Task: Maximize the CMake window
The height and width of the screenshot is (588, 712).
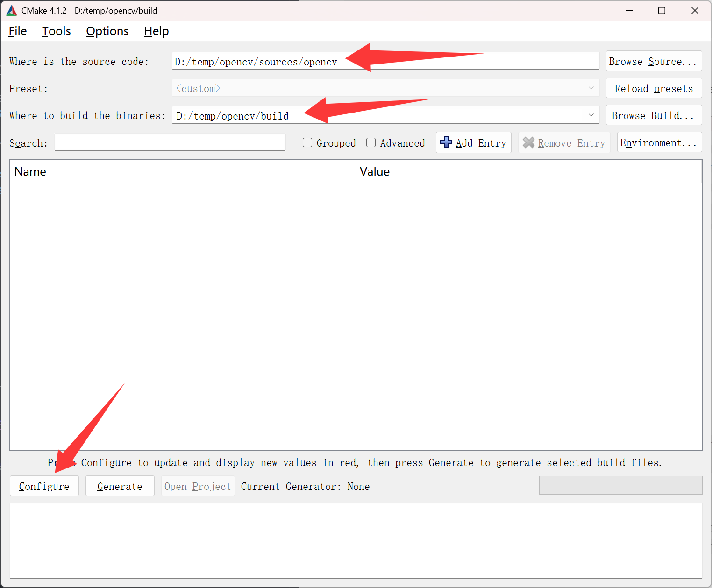Action: point(662,11)
